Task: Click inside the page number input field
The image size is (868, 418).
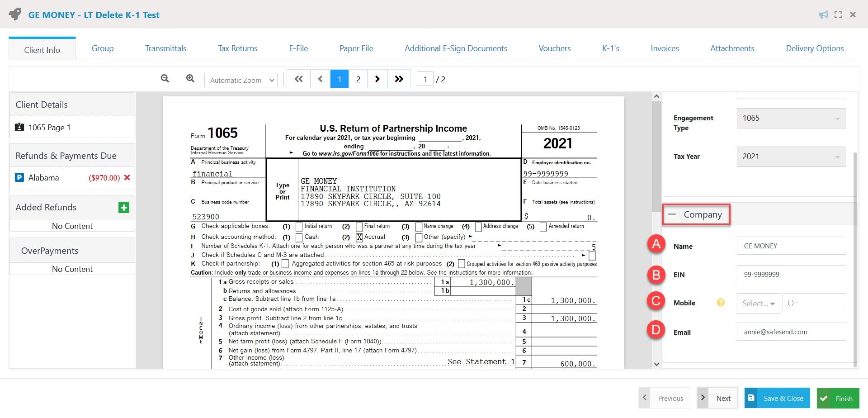Action: point(425,79)
